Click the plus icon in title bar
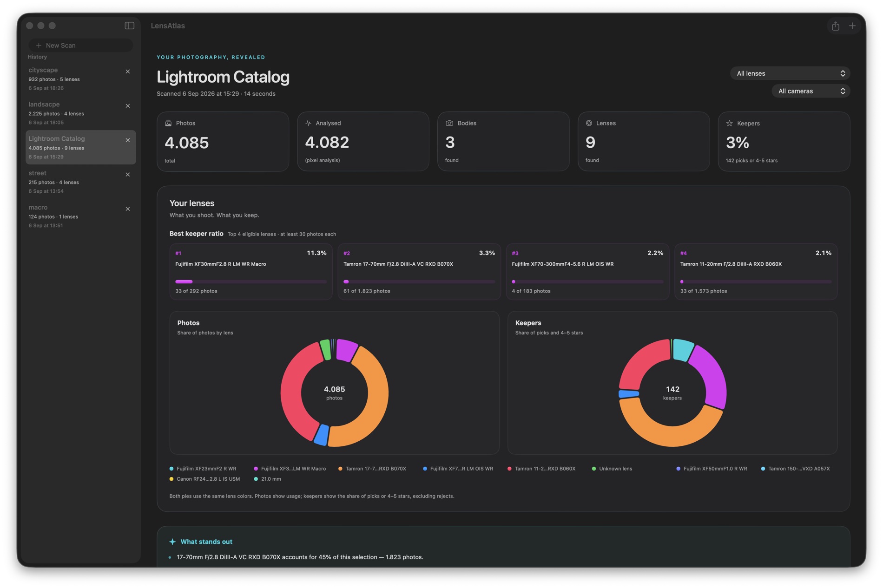This screenshot has width=883, height=588. tap(852, 26)
